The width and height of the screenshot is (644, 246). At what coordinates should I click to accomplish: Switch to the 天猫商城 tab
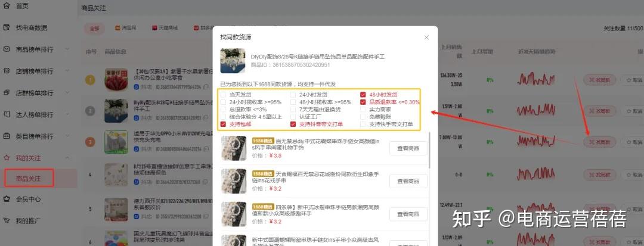(165, 28)
